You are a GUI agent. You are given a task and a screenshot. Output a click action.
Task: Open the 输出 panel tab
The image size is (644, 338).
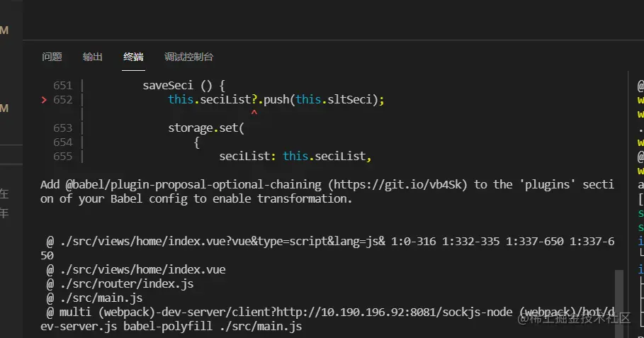(x=93, y=57)
